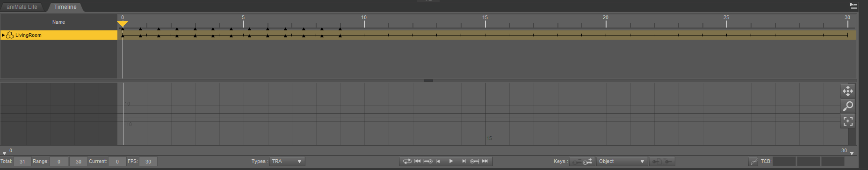Screen dimensions: 868x170
Task: Switch to the aniMate Lite tab
Action: (x=22, y=7)
